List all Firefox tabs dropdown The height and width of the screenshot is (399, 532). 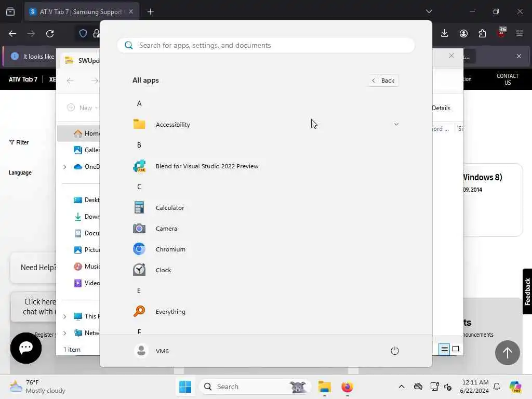tap(429, 11)
